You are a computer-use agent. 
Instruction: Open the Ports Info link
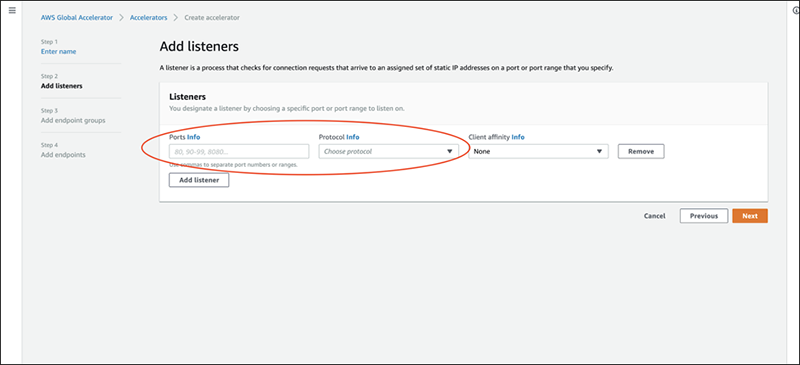194,137
